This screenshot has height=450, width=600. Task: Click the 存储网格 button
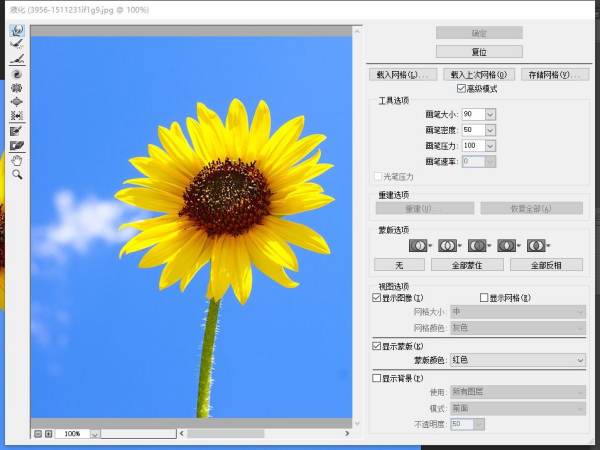[554, 75]
